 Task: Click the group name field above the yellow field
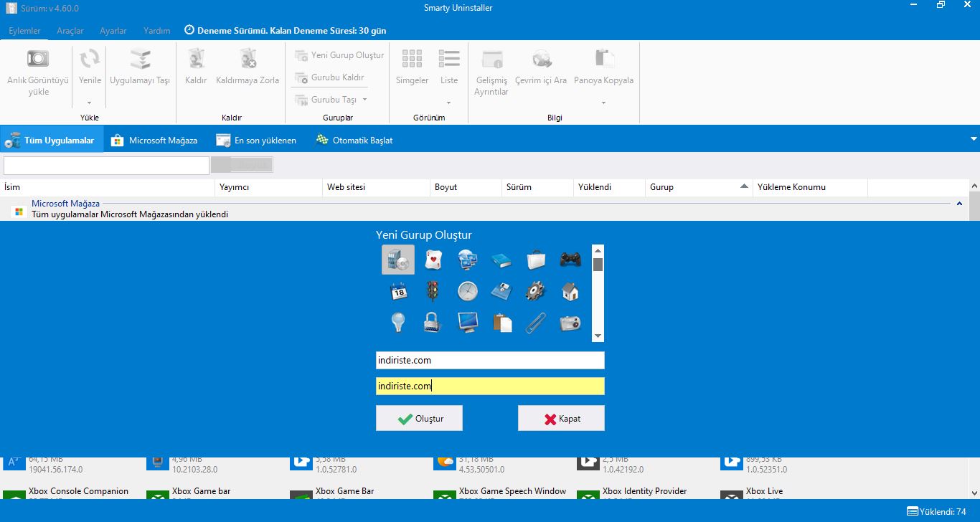click(x=490, y=360)
